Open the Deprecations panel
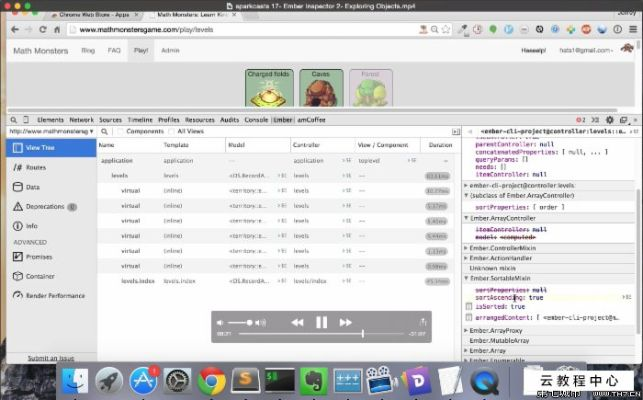 [51, 206]
